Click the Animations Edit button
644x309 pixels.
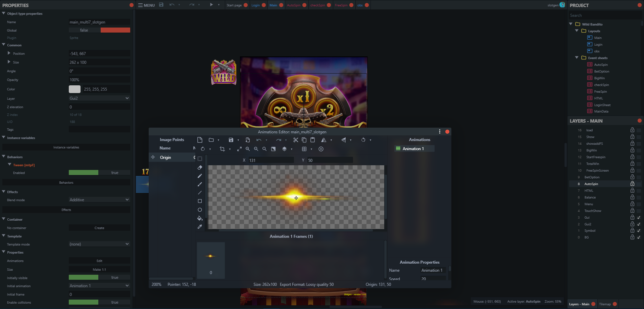pos(99,261)
